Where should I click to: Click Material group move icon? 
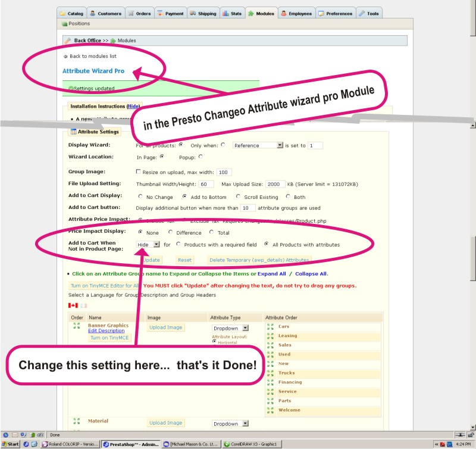click(x=77, y=421)
